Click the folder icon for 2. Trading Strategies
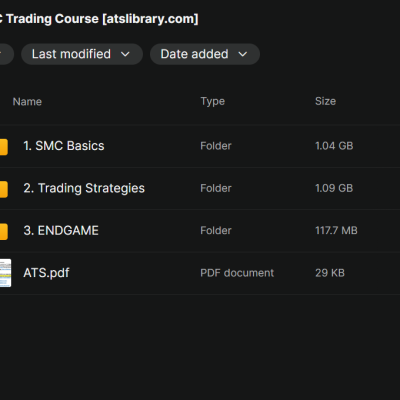This screenshot has height=400, width=400. click(x=4, y=189)
